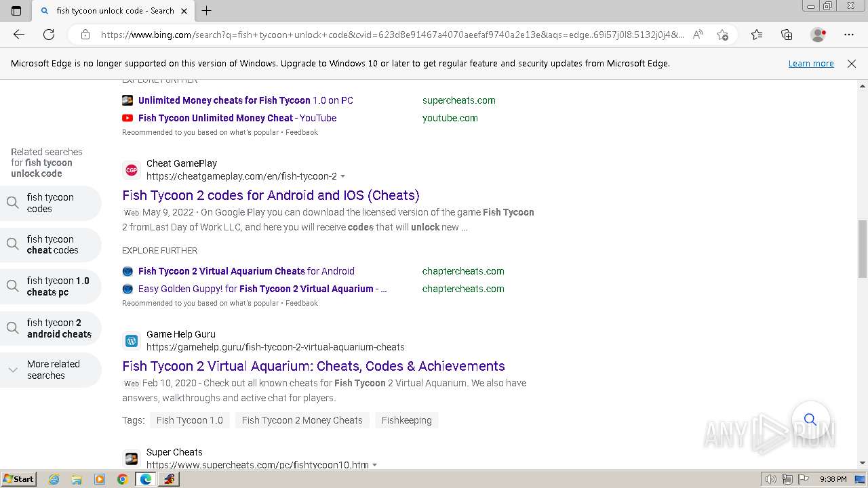Click Feedback under chaptercheats recommendations
This screenshot has height=488, width=868.
302,303
